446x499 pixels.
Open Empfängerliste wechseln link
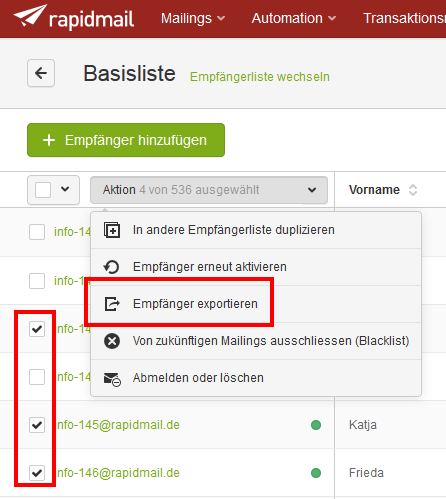[260, 77]
